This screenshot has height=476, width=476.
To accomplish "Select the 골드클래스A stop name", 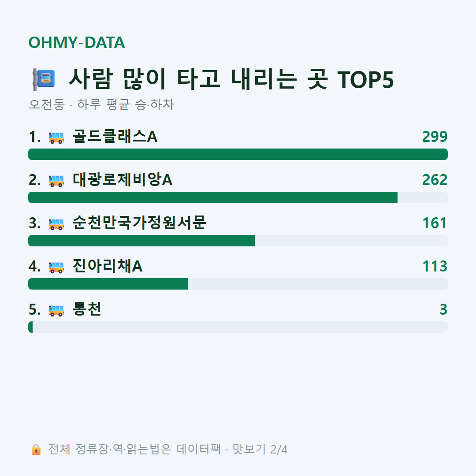I will click(115, 136).
